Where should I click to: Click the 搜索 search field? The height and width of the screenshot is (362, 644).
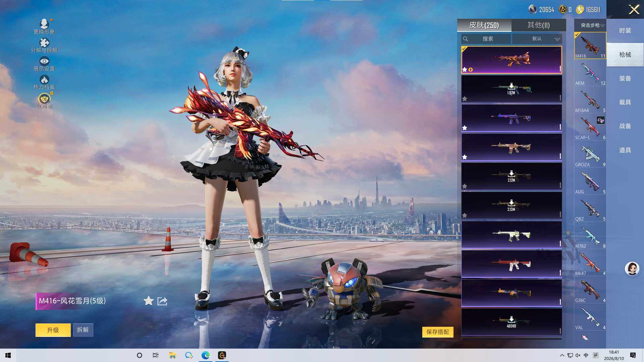(x=486, y=39)
